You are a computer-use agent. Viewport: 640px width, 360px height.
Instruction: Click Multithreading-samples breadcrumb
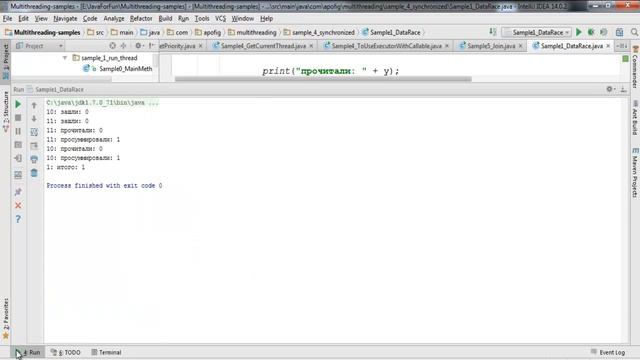tap(42, 32)
